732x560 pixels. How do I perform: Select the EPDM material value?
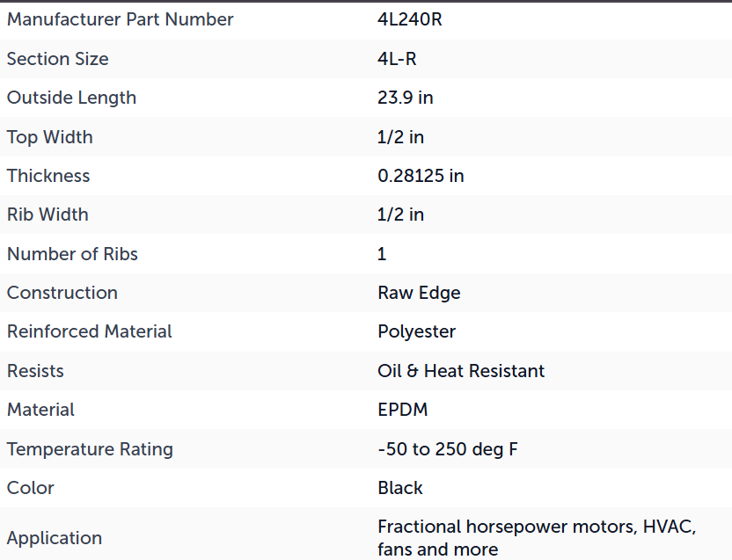tap(402, 410)
